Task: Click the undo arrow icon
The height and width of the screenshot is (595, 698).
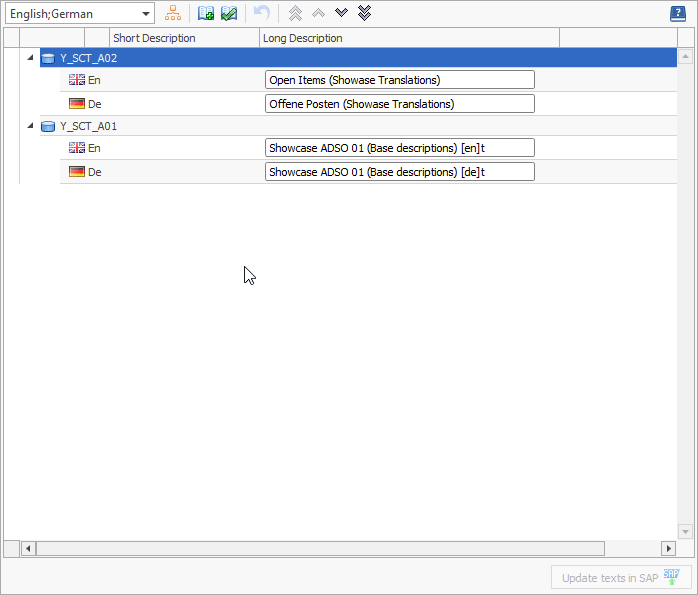Action: [x=262, y=14]
